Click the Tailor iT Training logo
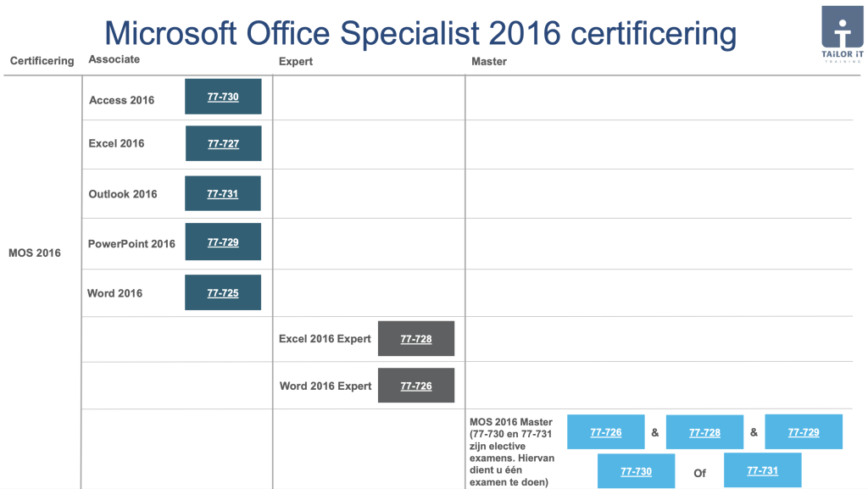This screenshot has height=489, width=868. pyautogui.click(x=842, y=34)
